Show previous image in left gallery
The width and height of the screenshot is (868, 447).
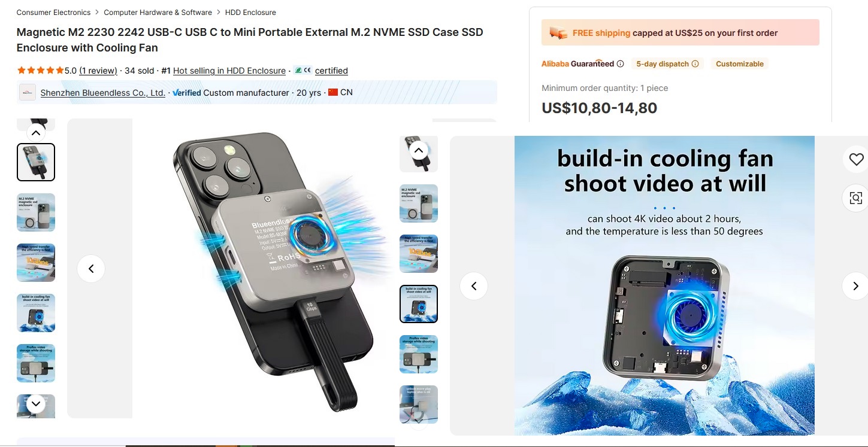91,269
